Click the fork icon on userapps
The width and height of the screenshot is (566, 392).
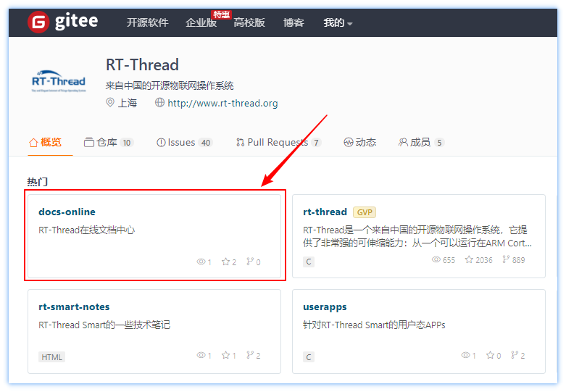point(515,355)
